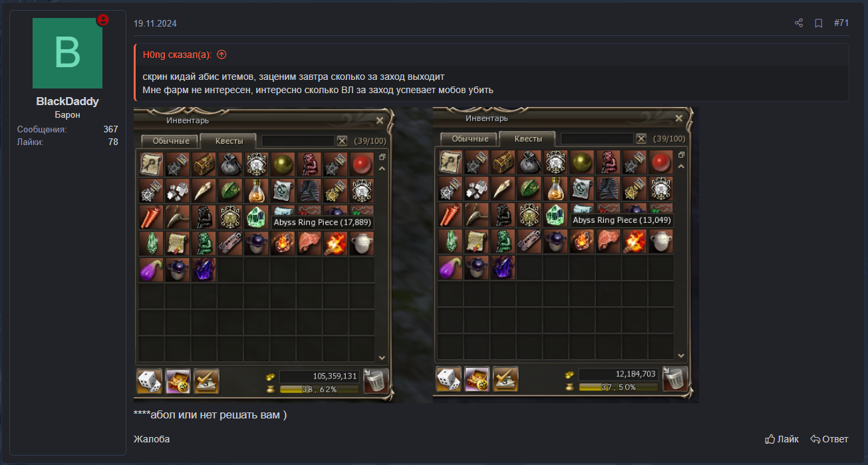868x465 pixels.
Task: Click the Лайк button with thumbs-up
Action: click(x=782, y=439)
